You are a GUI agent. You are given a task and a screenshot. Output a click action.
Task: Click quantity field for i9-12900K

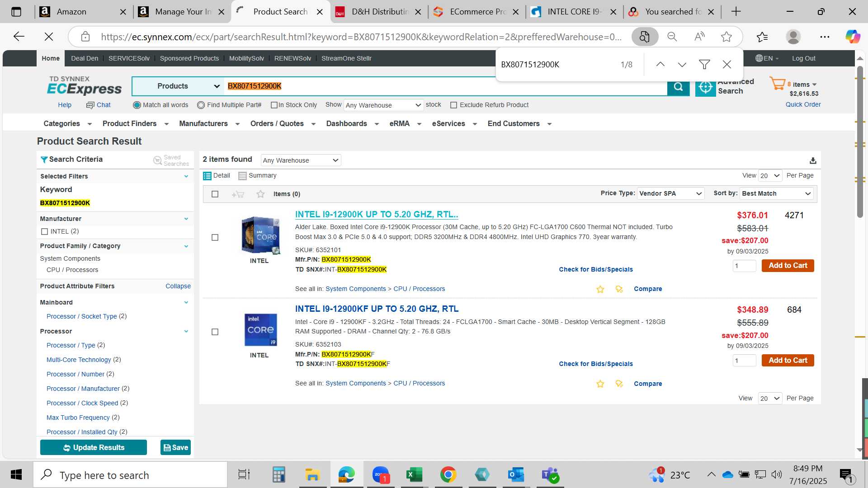pyautogui.click(x=744, y=266)
